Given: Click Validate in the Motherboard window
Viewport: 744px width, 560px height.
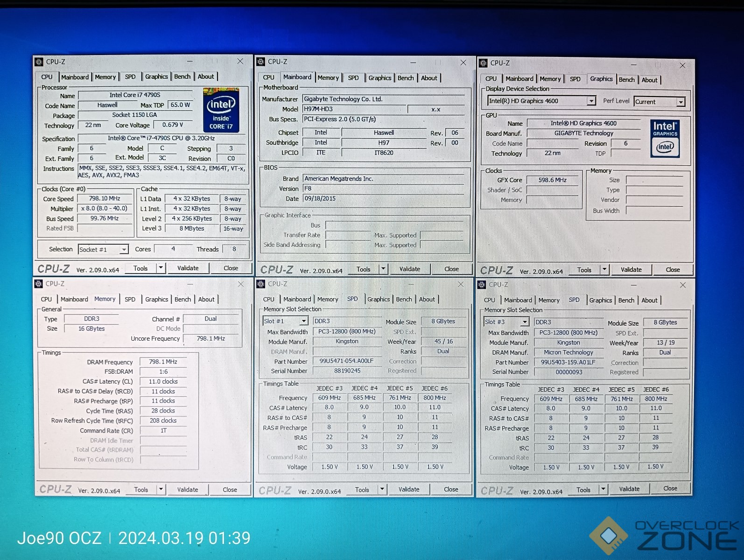Looking at the screenshot, I should (410, 269).
